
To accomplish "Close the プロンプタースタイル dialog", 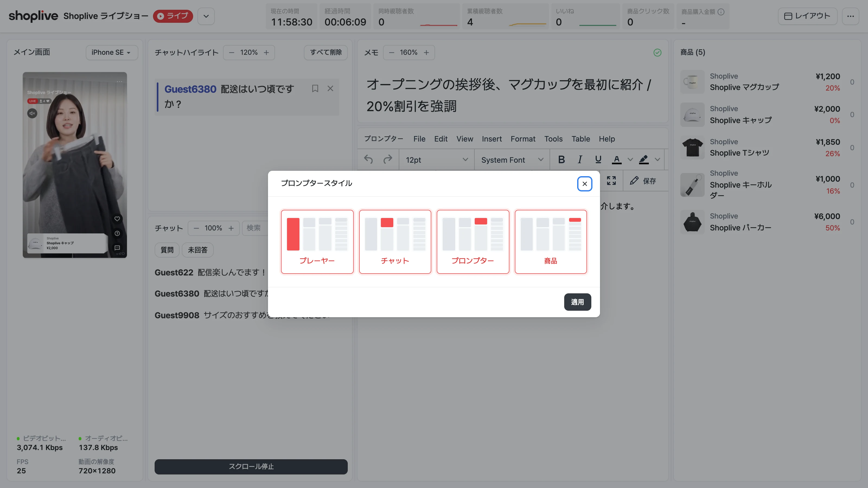I will coord(584,184).
